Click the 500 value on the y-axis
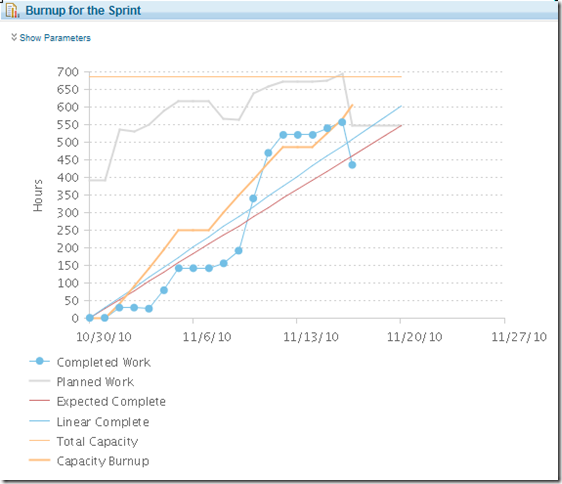 pyautogui.click(x=68, y=142)
